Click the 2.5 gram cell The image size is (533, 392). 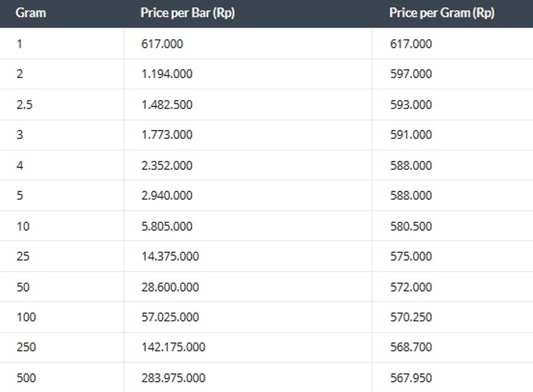24,105
